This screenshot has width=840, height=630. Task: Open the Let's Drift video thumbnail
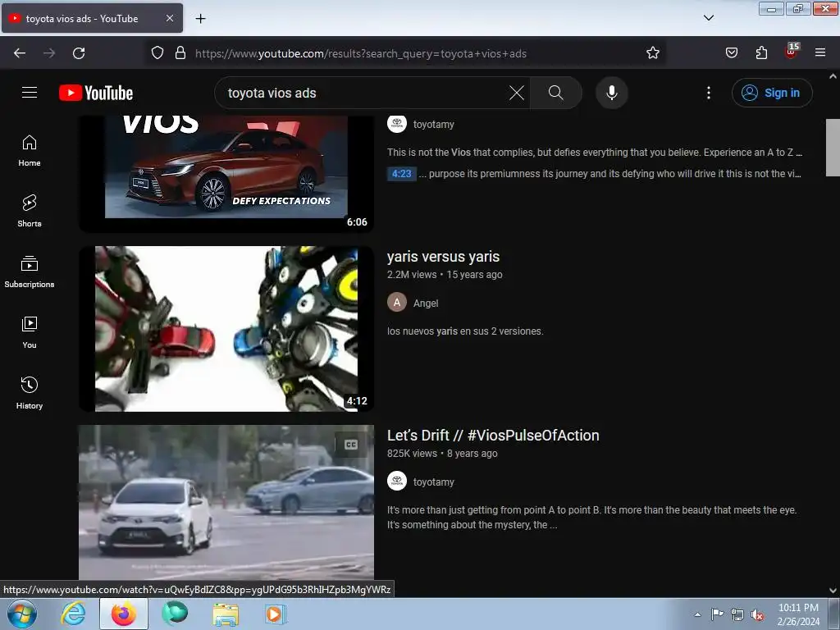[x=226, y=503]
